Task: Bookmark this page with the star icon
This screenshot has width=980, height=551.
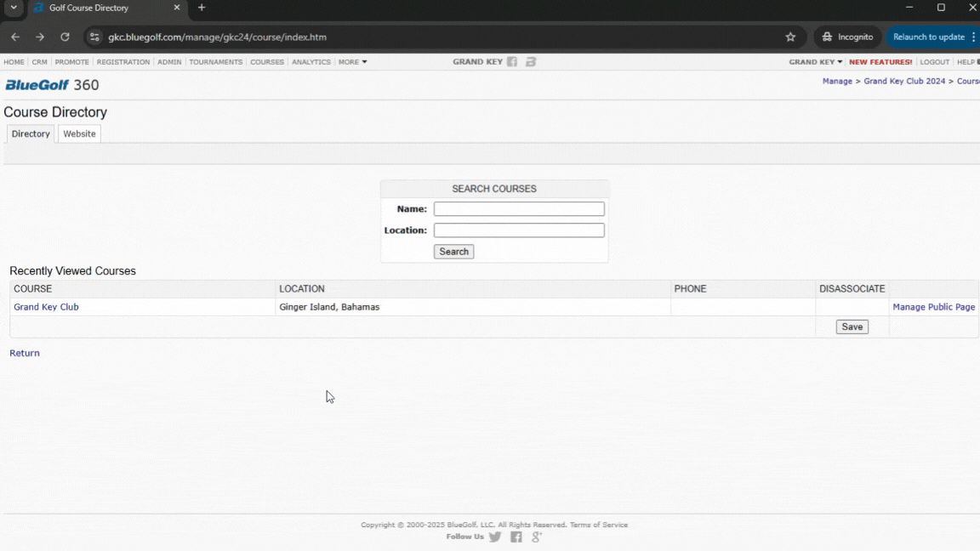Action: tap(790, 37)
